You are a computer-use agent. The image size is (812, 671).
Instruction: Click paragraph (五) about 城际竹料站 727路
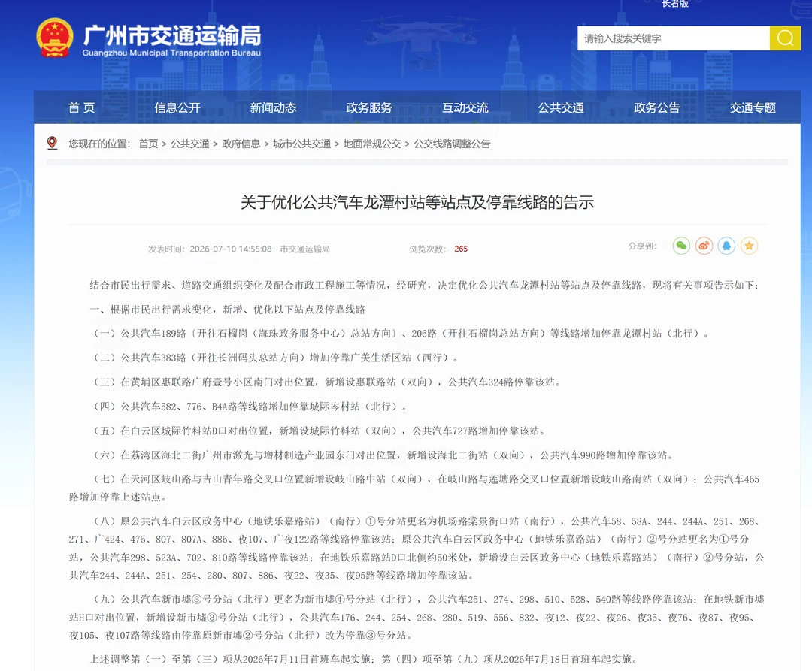[319, 431]
